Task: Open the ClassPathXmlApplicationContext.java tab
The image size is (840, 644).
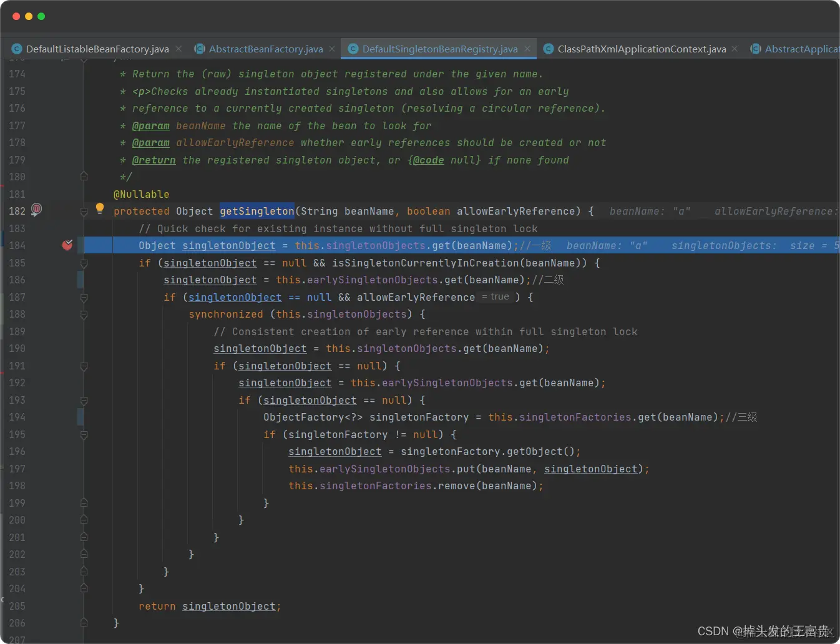Action: coord(642,49)
